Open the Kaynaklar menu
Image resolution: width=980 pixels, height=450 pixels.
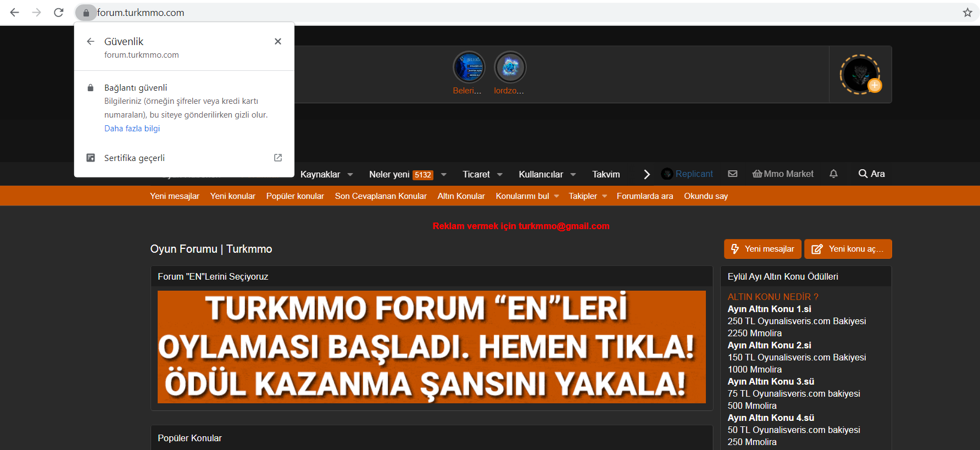coord(320,174)
